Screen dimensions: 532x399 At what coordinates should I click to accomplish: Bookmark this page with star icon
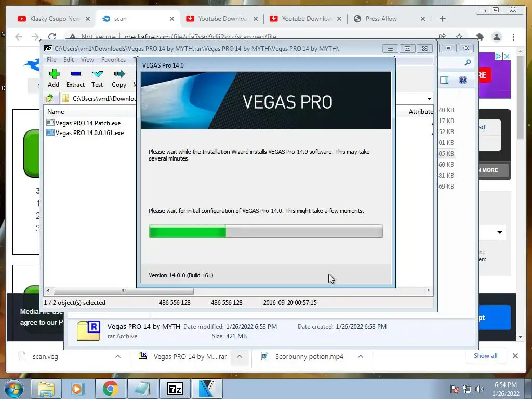459,37
